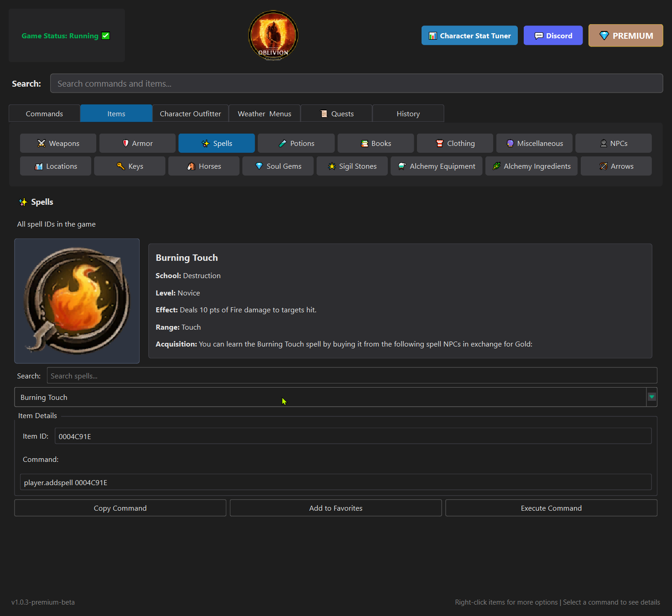This screenshot has height=616, width=672.
Task: Open the Alchemy Ingredients category
Action: coord(531,166)
